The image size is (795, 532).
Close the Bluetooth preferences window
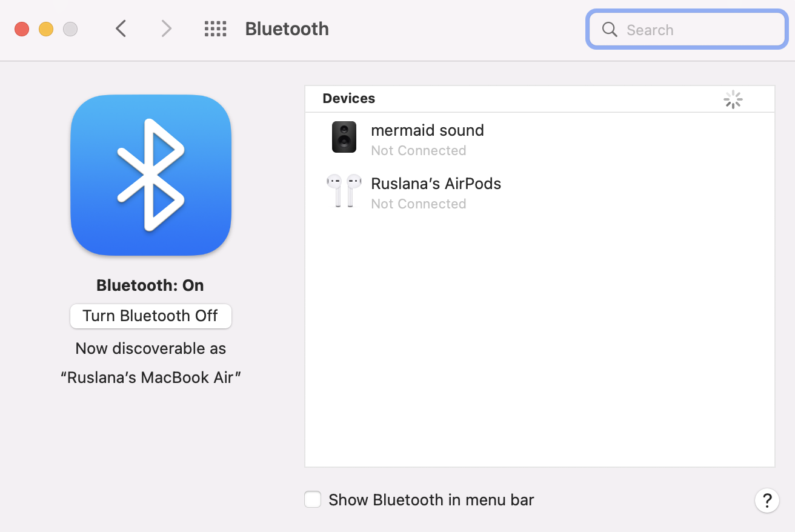tap(22, 28)
